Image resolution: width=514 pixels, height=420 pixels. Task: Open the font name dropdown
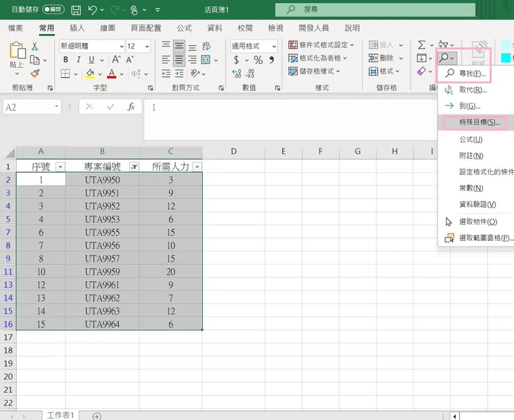(120, 46)
